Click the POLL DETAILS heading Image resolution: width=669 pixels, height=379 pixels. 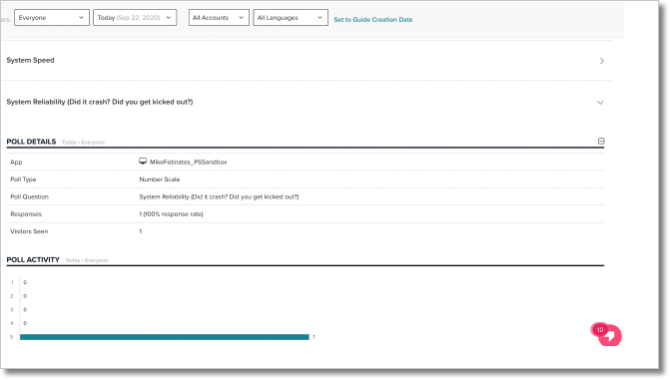pos(31,142)
